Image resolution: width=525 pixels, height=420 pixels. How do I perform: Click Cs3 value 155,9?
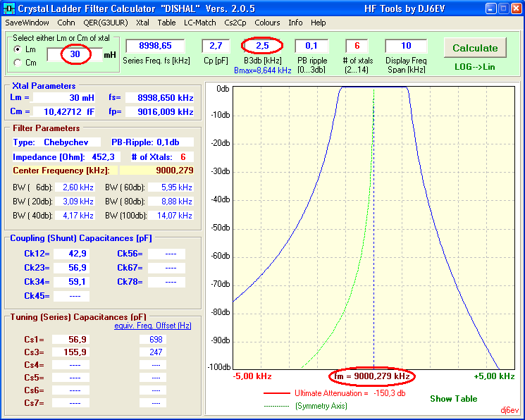tap(71, 352)
